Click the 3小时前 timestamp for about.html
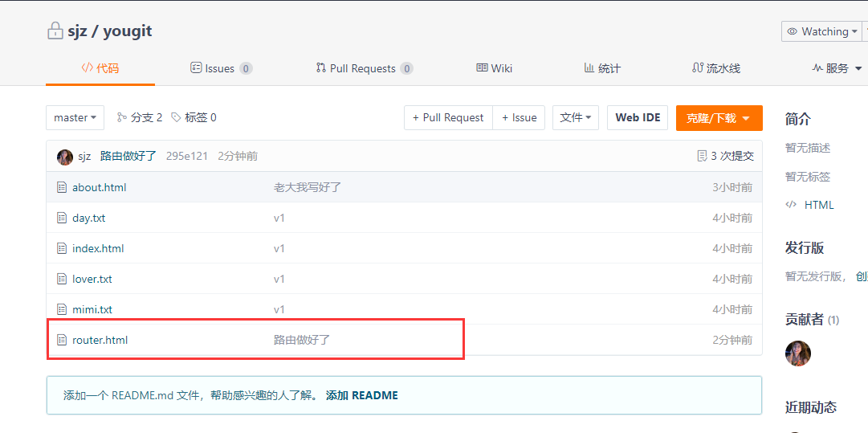Screen dimensions: 868x433 point(732,187)
